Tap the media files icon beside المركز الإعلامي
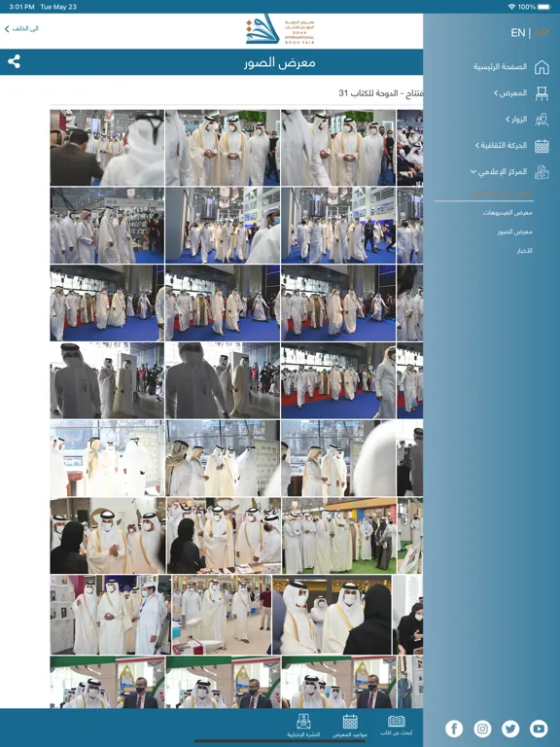The height and width of the screenshot is (747, 560). 542,172
